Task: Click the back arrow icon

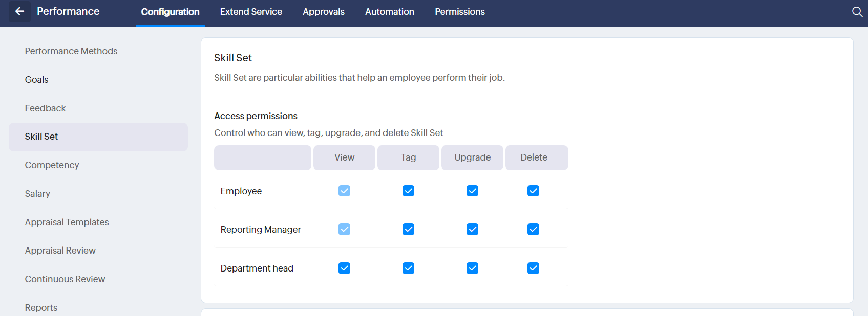Action: 19,11
